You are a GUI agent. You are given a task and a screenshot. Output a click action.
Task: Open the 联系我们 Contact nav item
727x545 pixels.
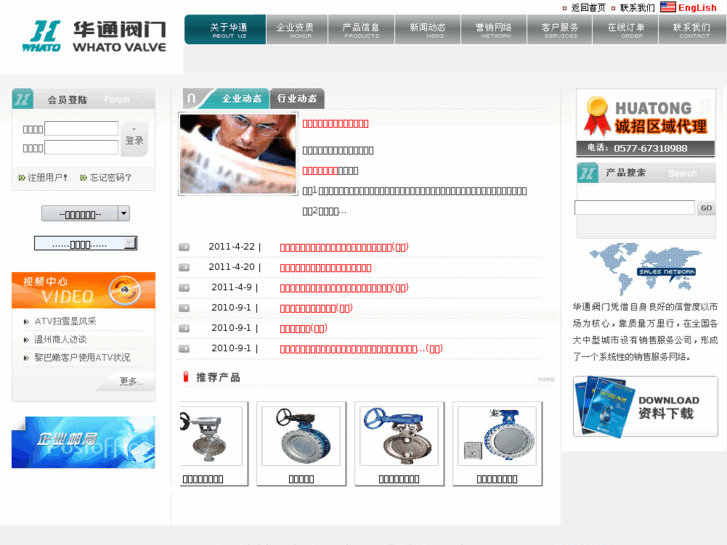point(692,30)
